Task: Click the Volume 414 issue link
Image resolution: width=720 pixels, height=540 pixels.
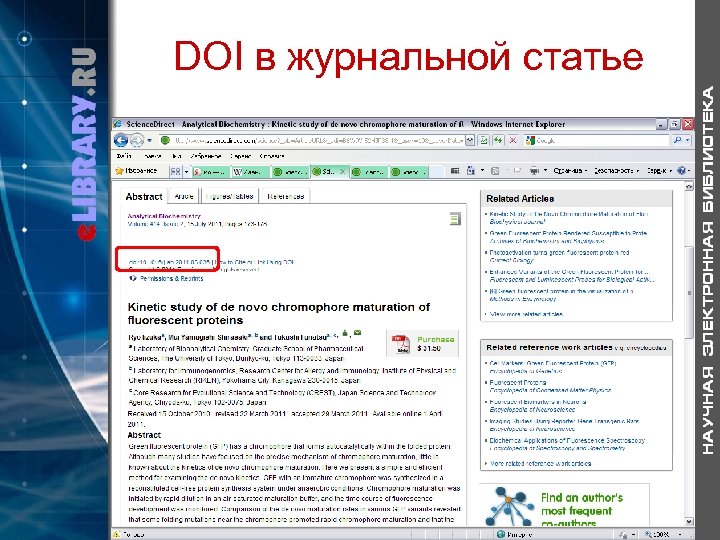Action: pos(152,224)
